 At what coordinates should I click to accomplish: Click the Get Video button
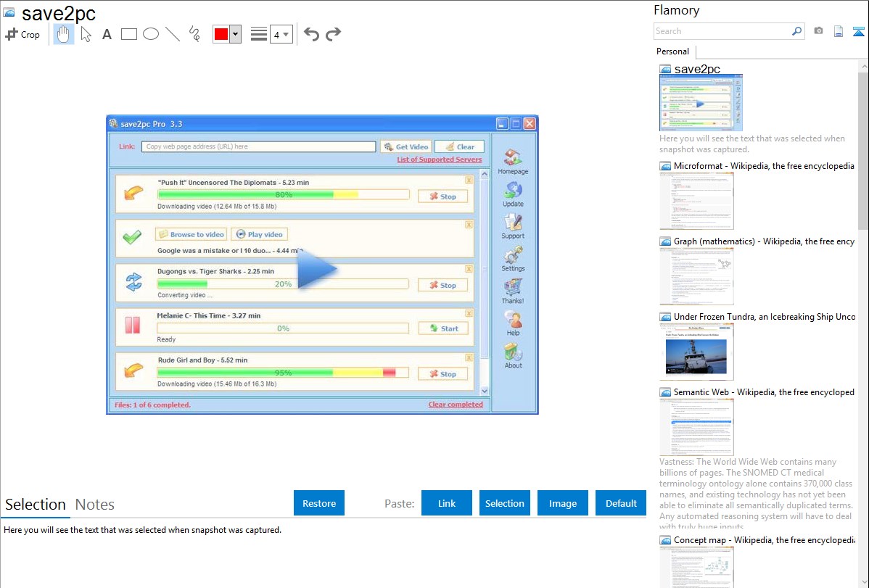[406, 147]
